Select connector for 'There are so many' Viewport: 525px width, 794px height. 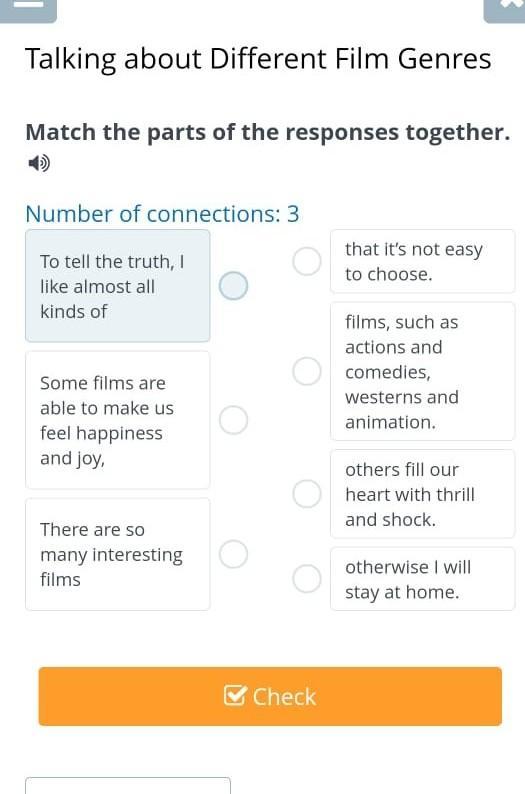coord(233,554)
